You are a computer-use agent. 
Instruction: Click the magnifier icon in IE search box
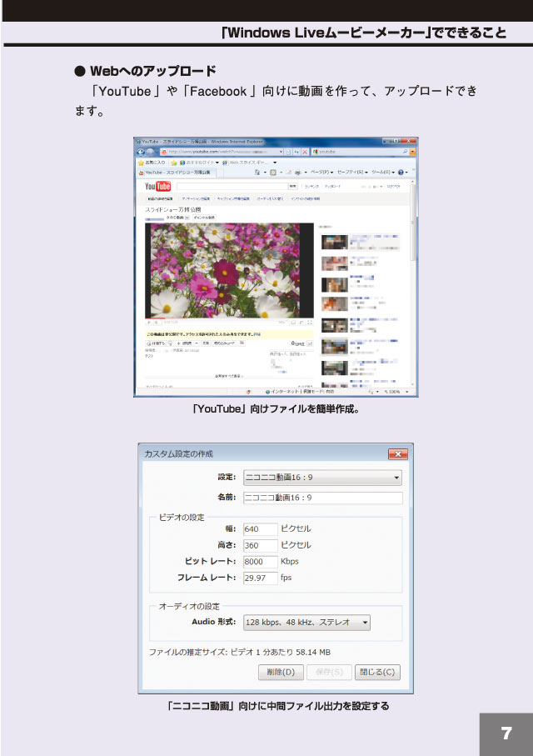click(406, 152)
